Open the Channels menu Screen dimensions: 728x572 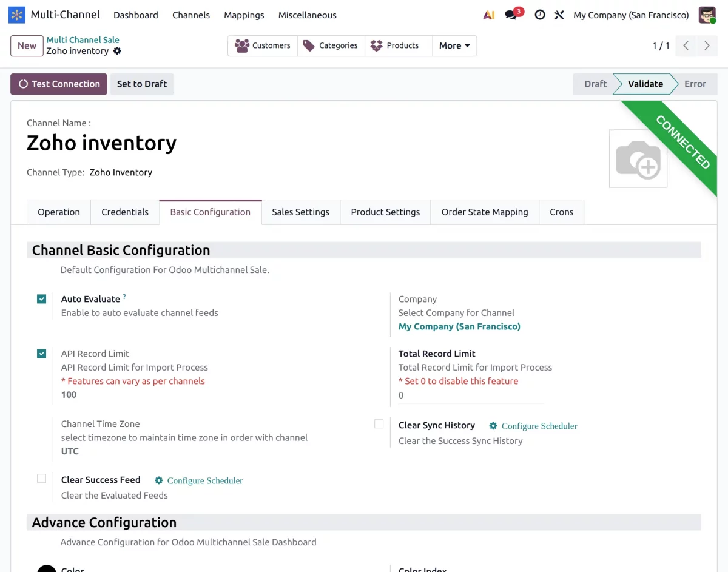tap(191, 15)
